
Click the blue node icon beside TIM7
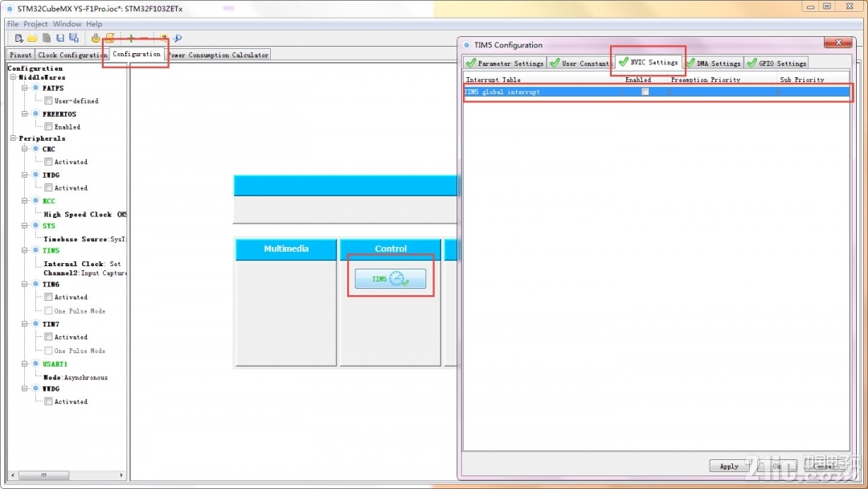[x=35, y=324]
